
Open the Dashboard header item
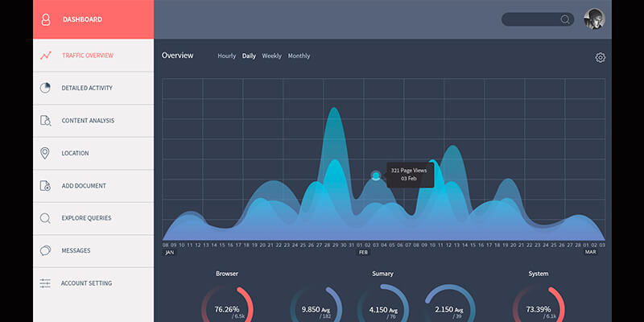(x=93, y=19)
